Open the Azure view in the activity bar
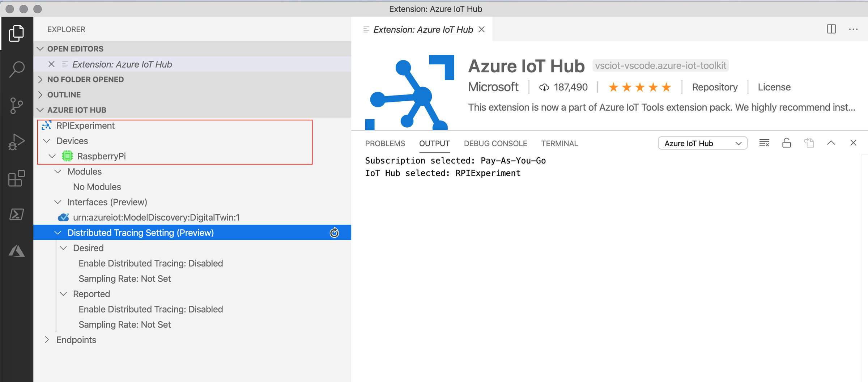Viewport: 868px width, 382px height. (16, 250)
